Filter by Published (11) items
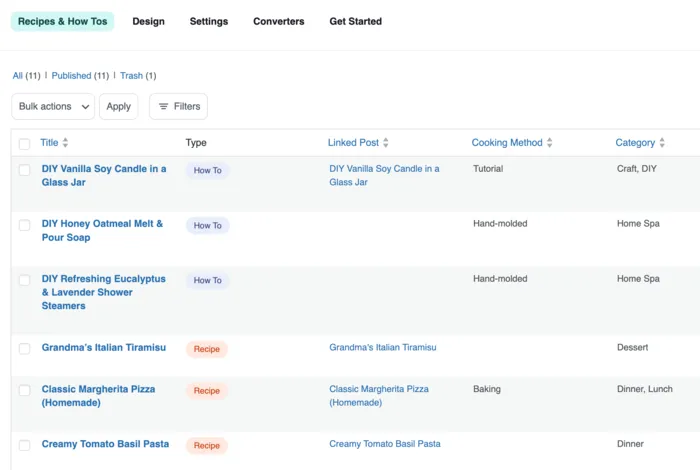 [x=80, y=75]
